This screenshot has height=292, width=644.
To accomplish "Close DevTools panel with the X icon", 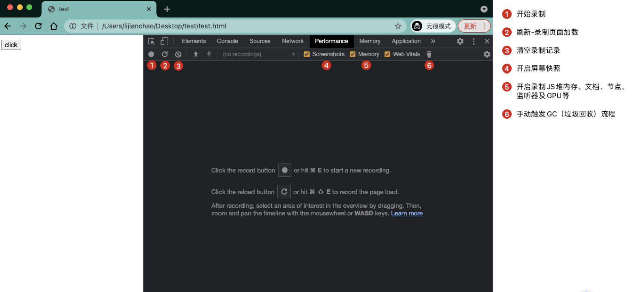I will [487, 41].
